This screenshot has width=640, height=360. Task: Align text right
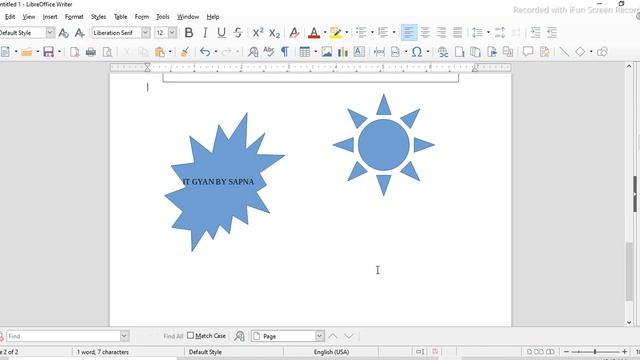tap(441, 33)
